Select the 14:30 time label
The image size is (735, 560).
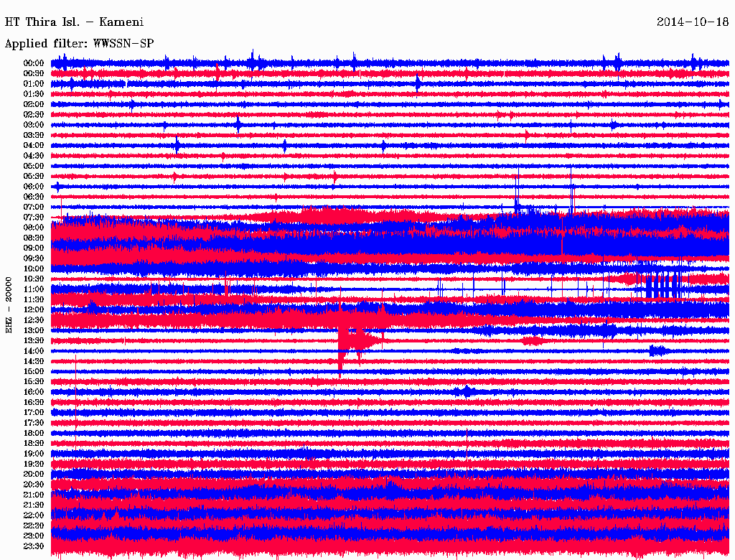(x=34, y=361)
